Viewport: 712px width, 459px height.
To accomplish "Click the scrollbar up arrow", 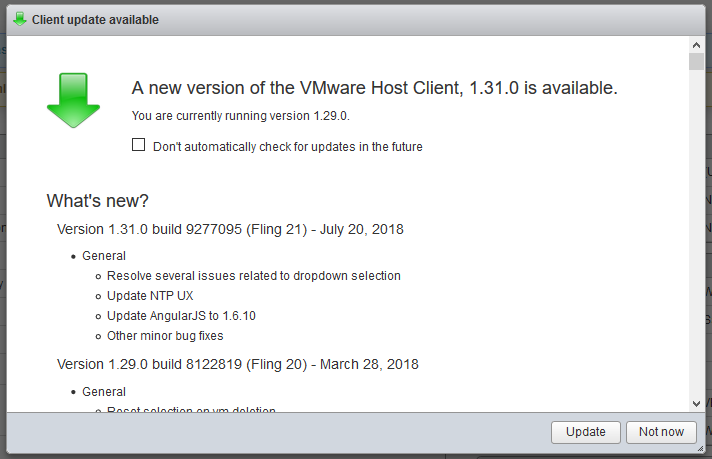I will (x=696, y=45).
